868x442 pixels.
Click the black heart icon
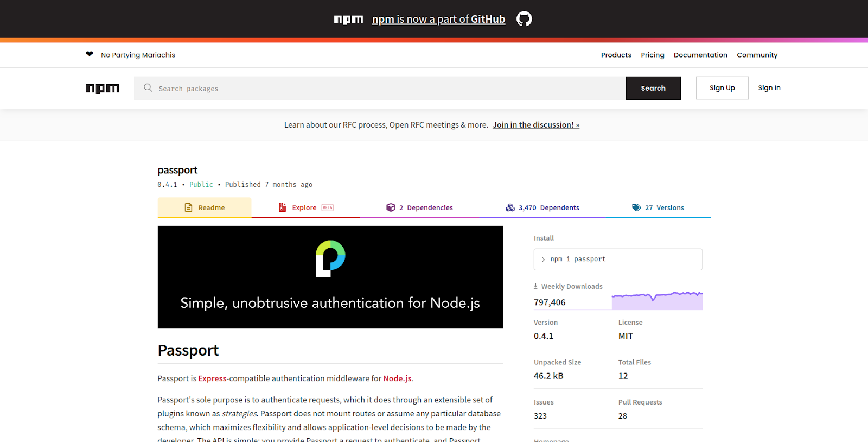tap(90, 54)
